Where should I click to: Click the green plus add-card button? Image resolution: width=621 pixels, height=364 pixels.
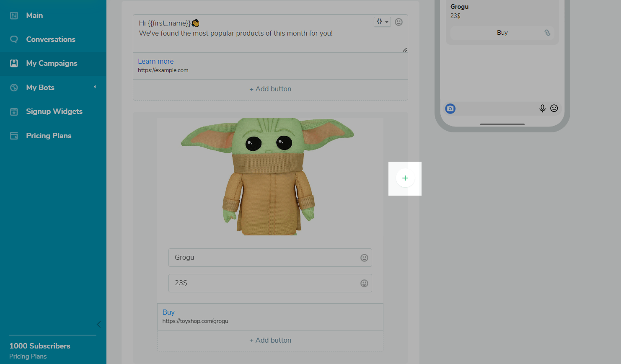click(405, 178)
